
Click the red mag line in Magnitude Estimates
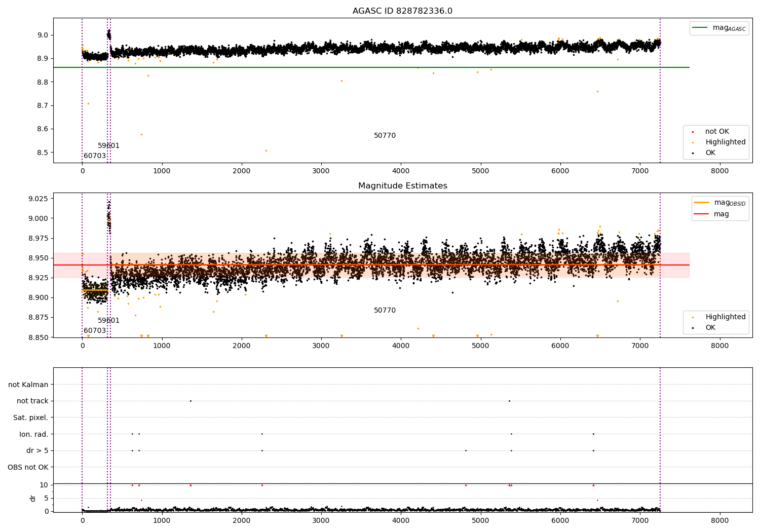coord(371,265)
